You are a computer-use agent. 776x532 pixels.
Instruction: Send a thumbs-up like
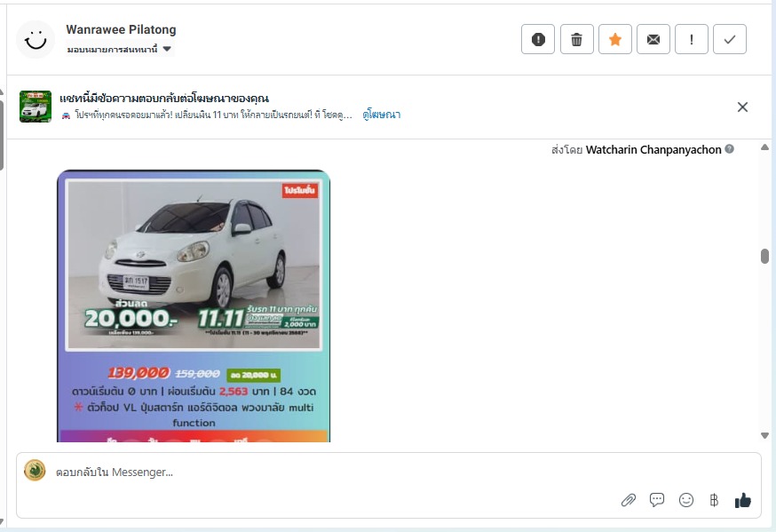pyautogui.click(x=743, y=500)
